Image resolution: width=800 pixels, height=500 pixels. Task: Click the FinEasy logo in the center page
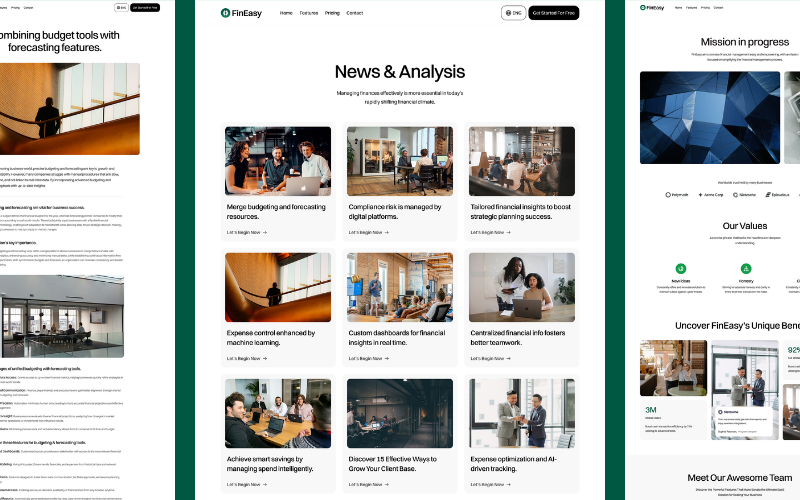click(241, 13)
